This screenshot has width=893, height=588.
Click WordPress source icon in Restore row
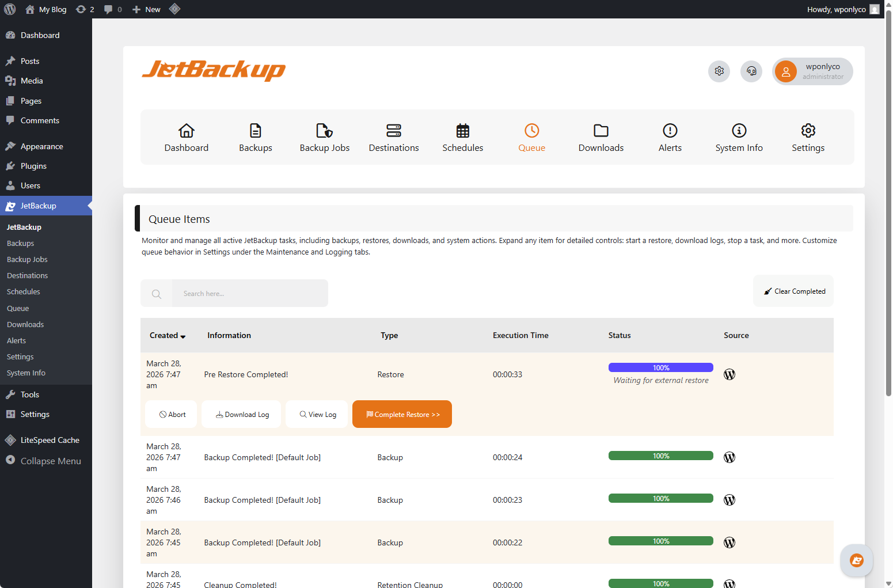729,374
